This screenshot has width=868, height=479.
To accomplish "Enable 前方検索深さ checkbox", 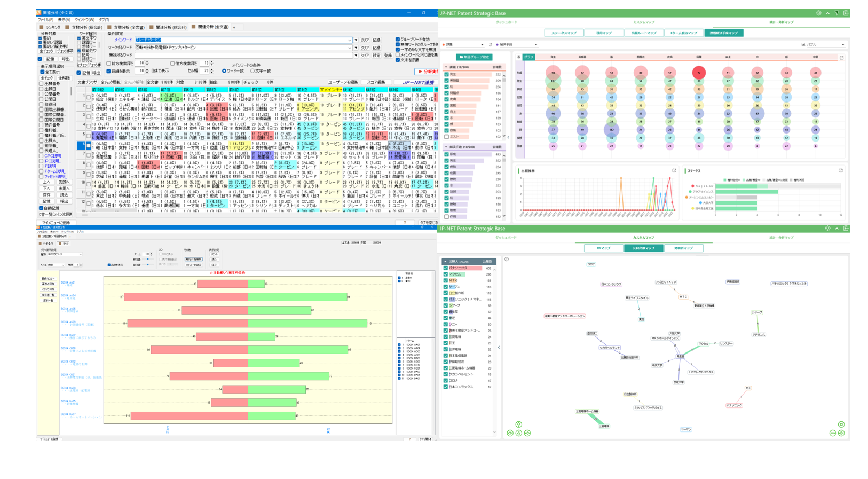I will 109,64.
